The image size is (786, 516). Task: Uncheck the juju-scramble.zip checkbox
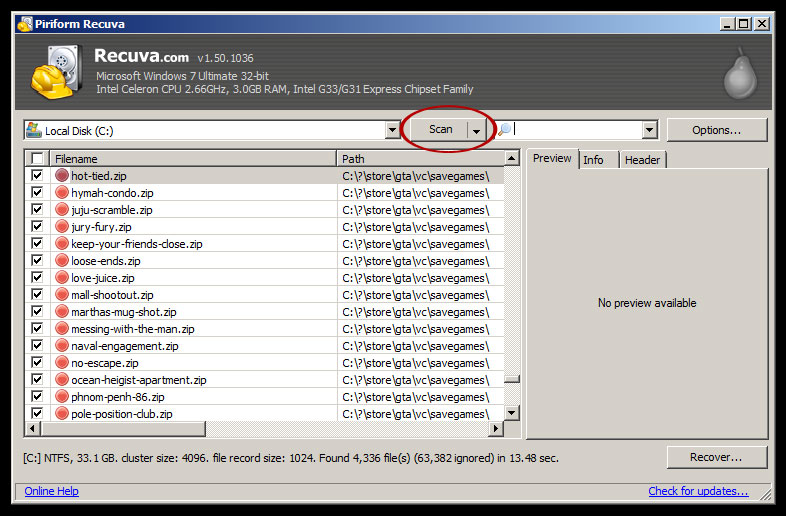pyautogui.click(x=37, y=210)
